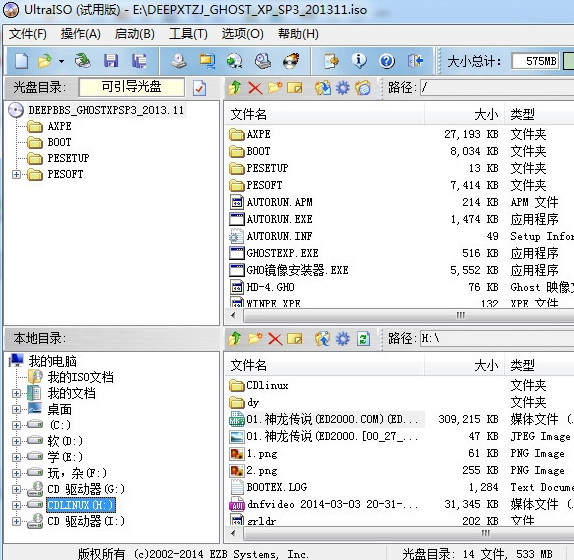The width and height of the screenshot is (574, 560).
Task: Click the gear icon in local toolbar
Action: [x=343, y=339]
